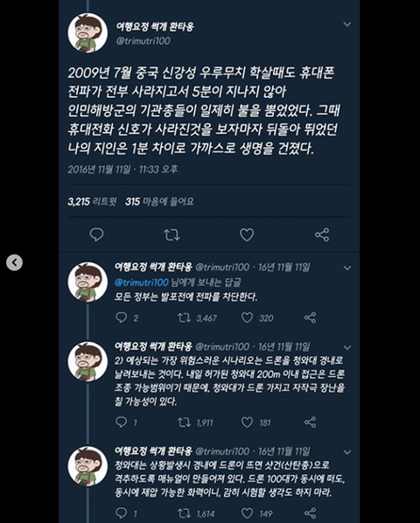This screenshot has height=523, width=420.
Task: Open @trimutri100 handle under main author name
Action: click(x=143, y=41)
